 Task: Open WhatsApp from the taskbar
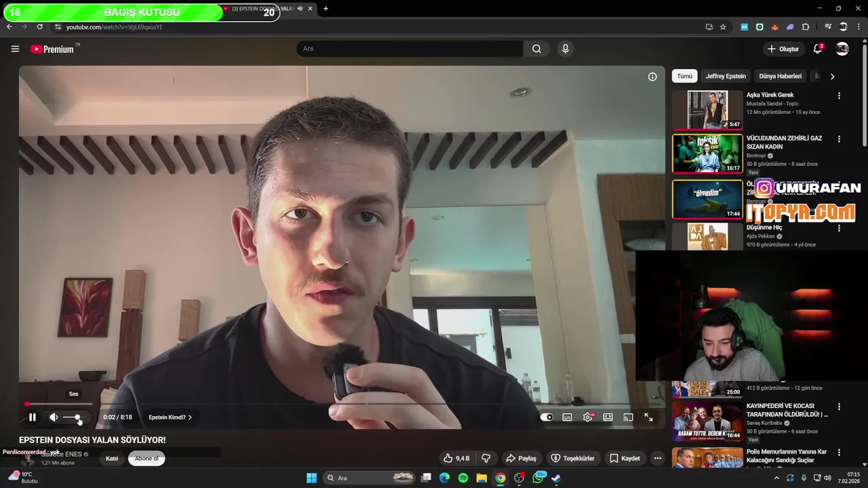point(538,477)
